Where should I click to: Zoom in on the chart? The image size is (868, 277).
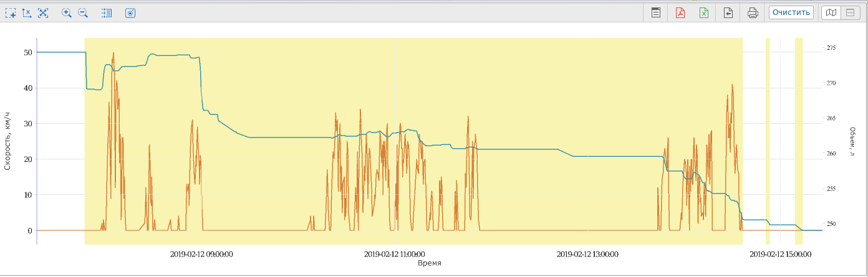[66, 13]
